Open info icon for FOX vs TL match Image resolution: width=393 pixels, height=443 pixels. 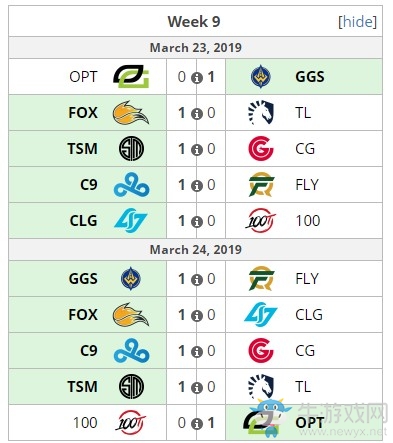(x=197, y=114)
